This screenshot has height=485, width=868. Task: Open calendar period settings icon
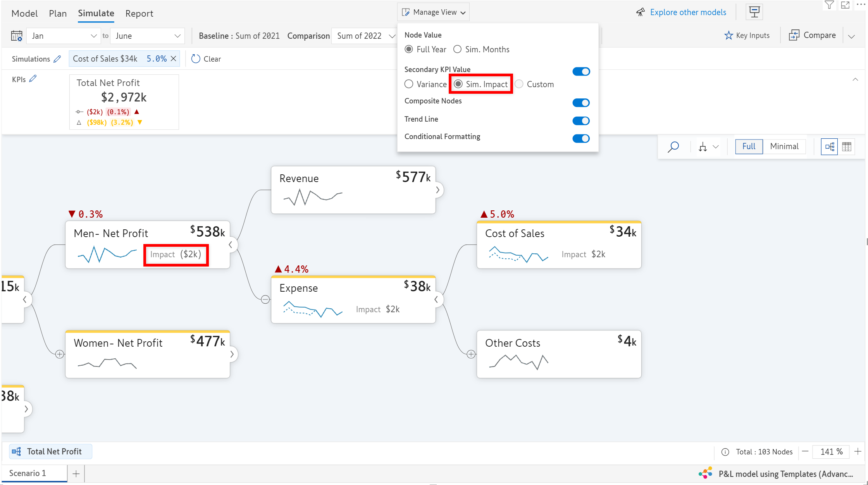[17, 36]
